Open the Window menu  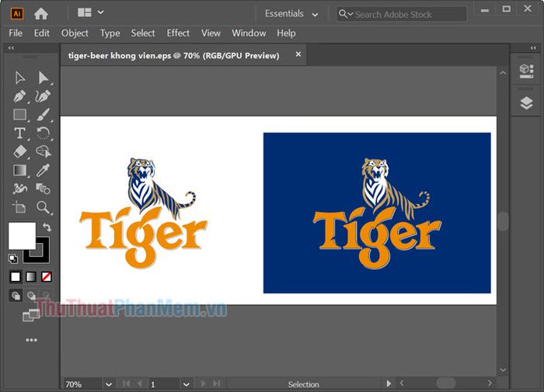click(x=249, y=33)
